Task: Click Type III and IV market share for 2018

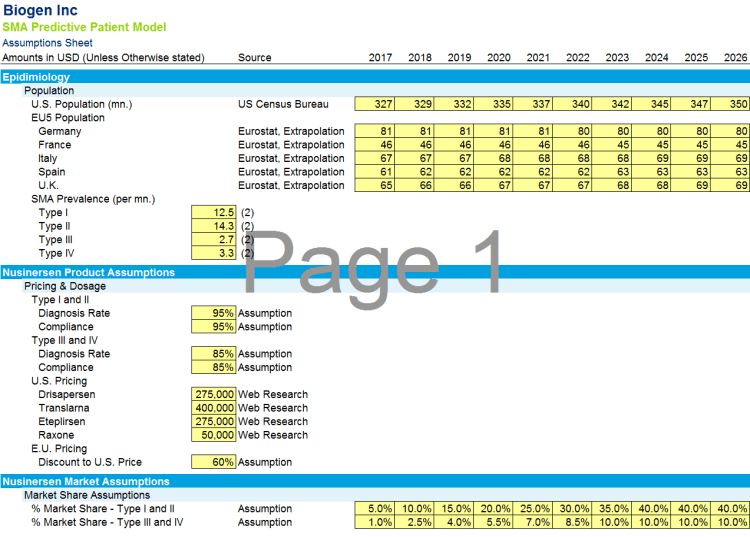Action: 415,522
